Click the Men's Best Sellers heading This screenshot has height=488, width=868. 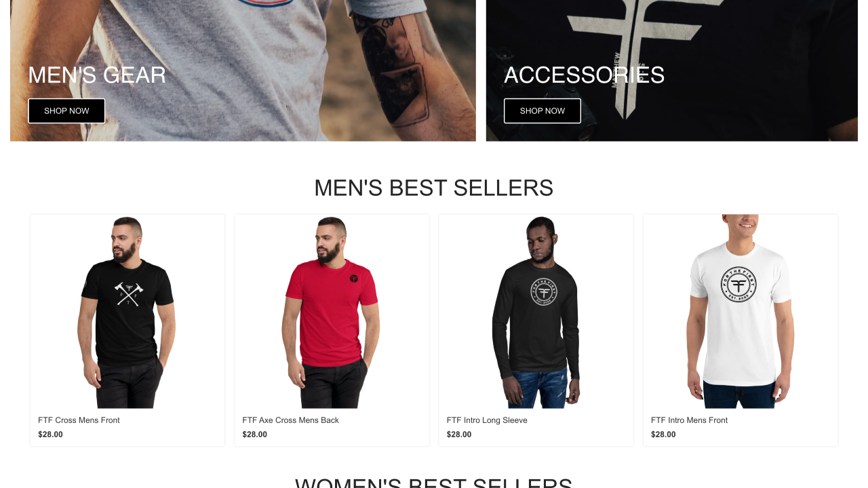click(434, 188)
